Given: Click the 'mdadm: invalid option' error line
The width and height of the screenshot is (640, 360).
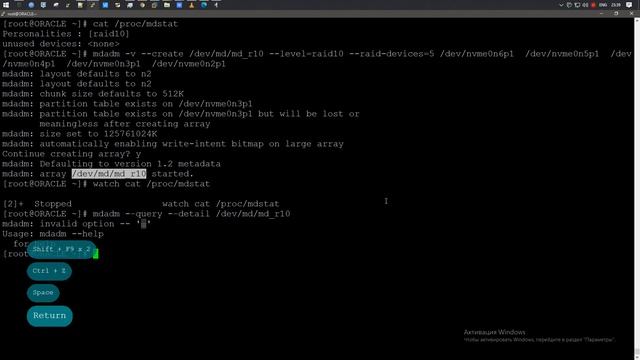Looking at the screenshot, I should pos(76,224).
